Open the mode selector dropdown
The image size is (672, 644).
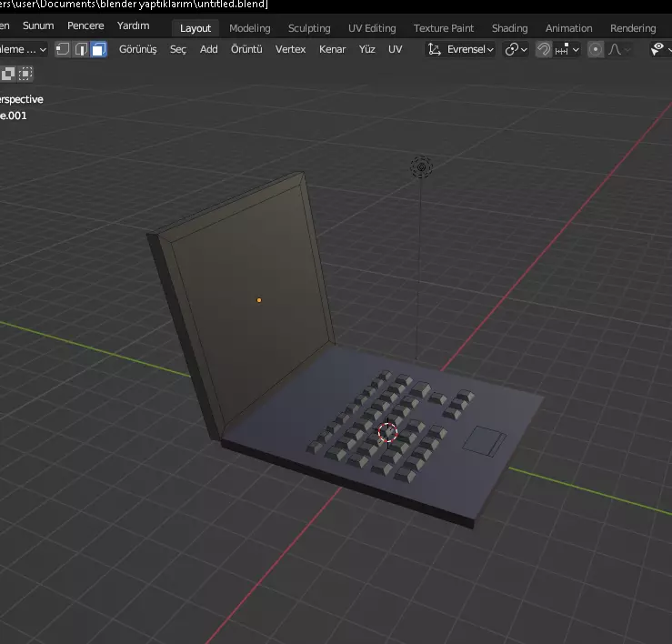coord(23,49)
